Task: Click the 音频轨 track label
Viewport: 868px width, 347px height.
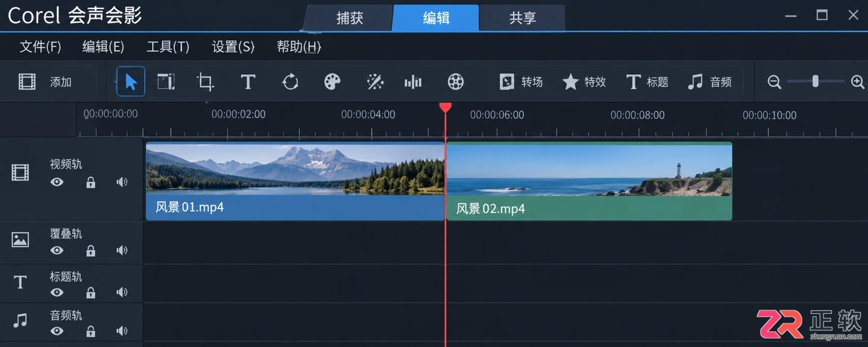Action: 66,316
